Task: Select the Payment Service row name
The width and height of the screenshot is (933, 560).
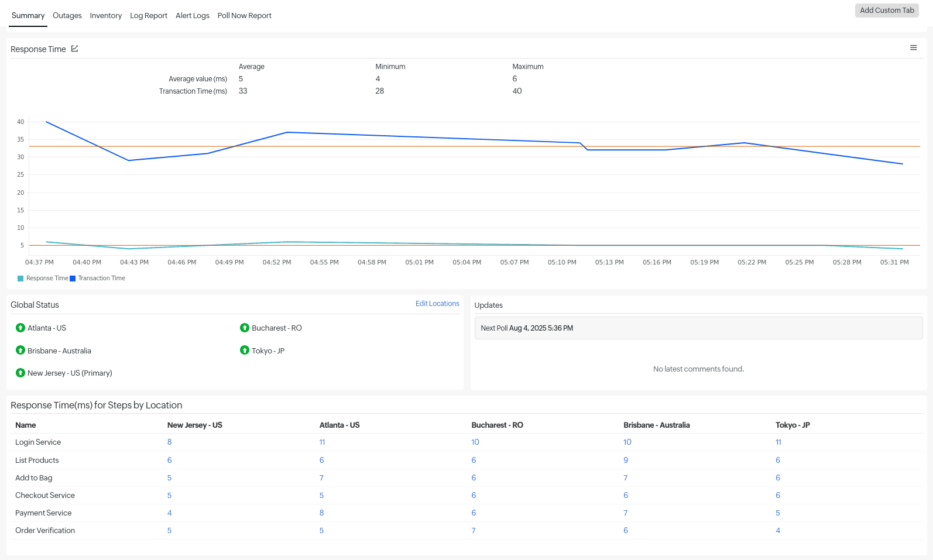Action: (x=43, y=513)
